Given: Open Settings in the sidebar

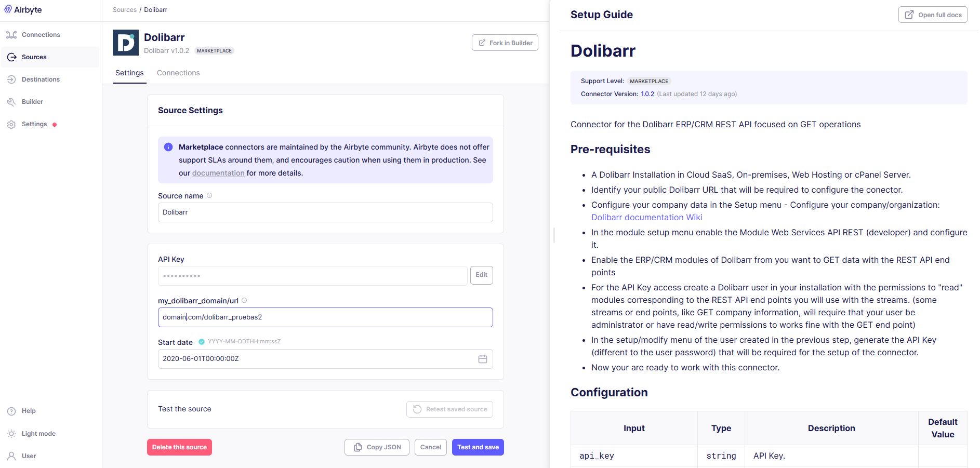Looking at the screenshot, I should point(50,124).
